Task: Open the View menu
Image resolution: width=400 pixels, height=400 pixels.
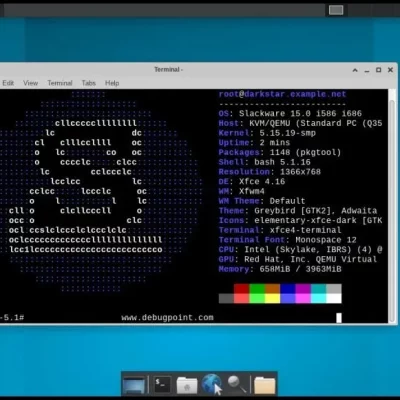Action: click(x=30, y=83)
